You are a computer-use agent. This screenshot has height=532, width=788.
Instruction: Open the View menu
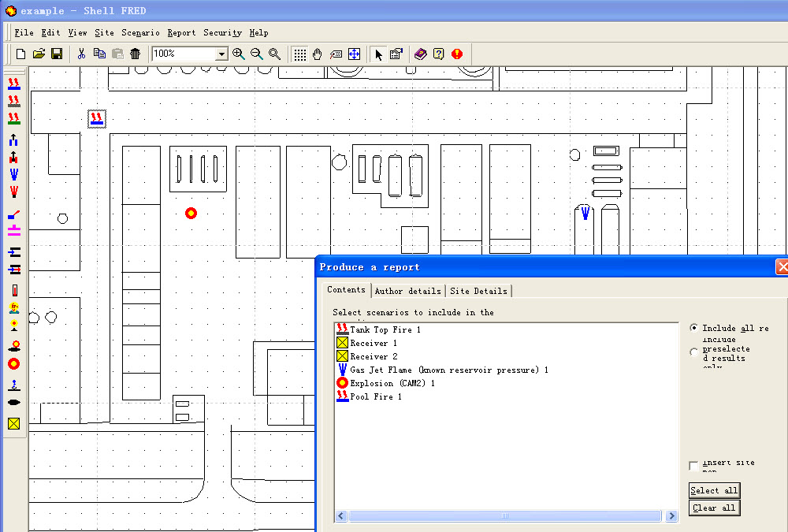tap(77, 32)
